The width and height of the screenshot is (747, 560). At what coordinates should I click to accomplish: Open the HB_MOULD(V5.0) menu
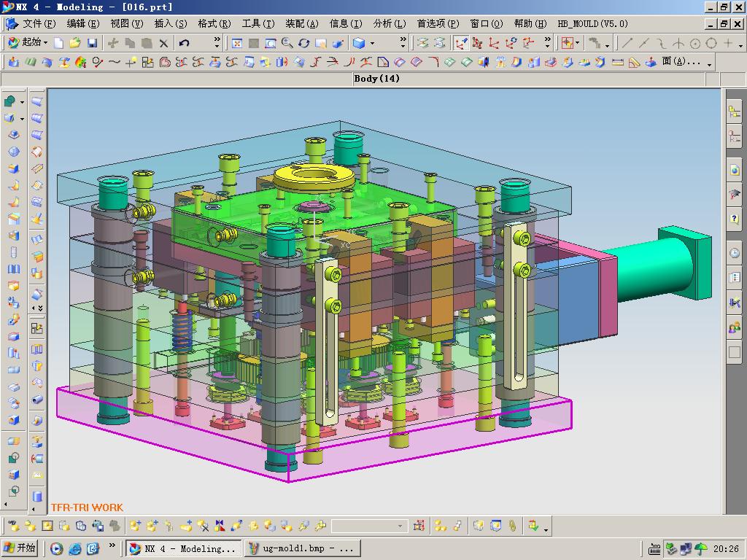tap(592, 23)
